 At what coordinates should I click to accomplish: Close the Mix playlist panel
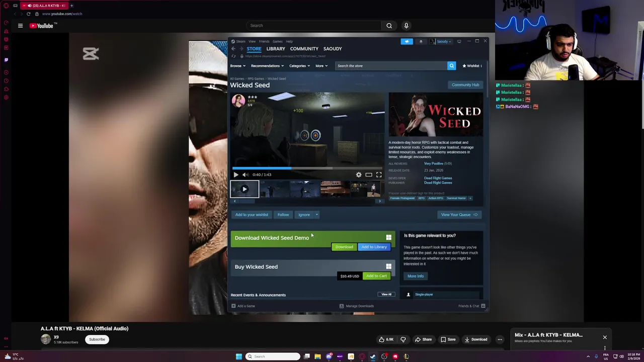(x=605, y=337)
